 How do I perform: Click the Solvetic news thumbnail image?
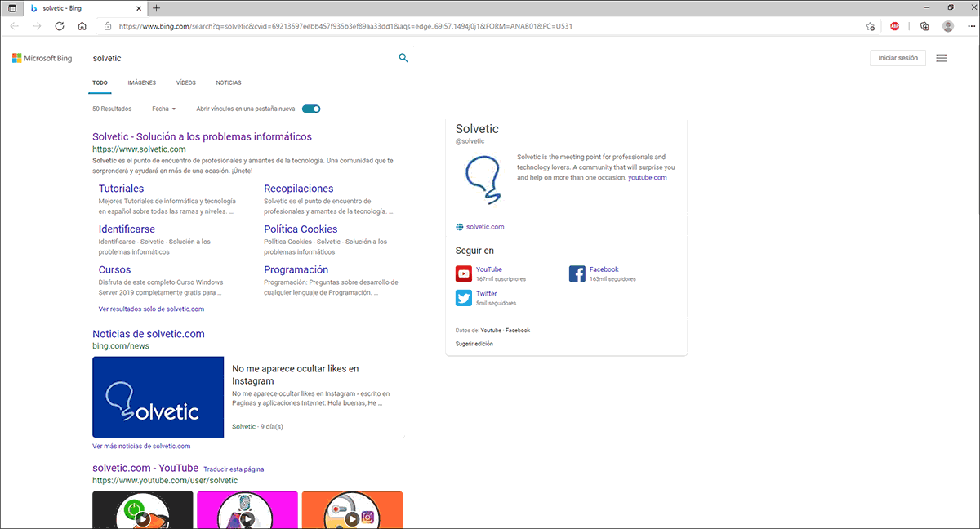[158, 397]
